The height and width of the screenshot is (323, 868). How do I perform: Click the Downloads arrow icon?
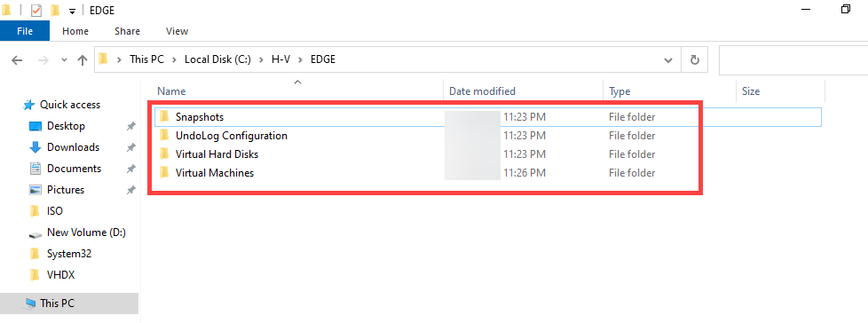(36, 147)
